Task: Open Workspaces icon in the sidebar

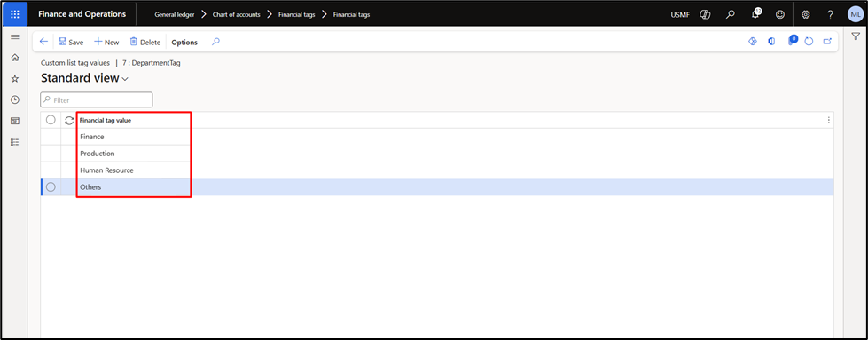Action: coord(15,121)
